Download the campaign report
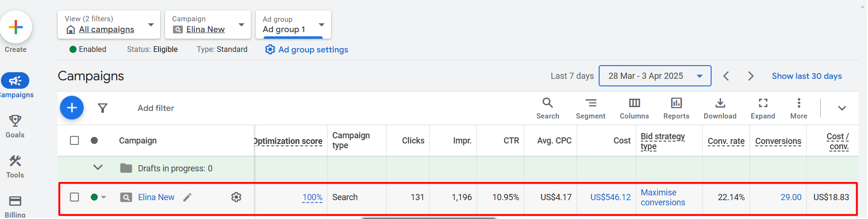Screen dimensions: 868x219 pos(720,108)
